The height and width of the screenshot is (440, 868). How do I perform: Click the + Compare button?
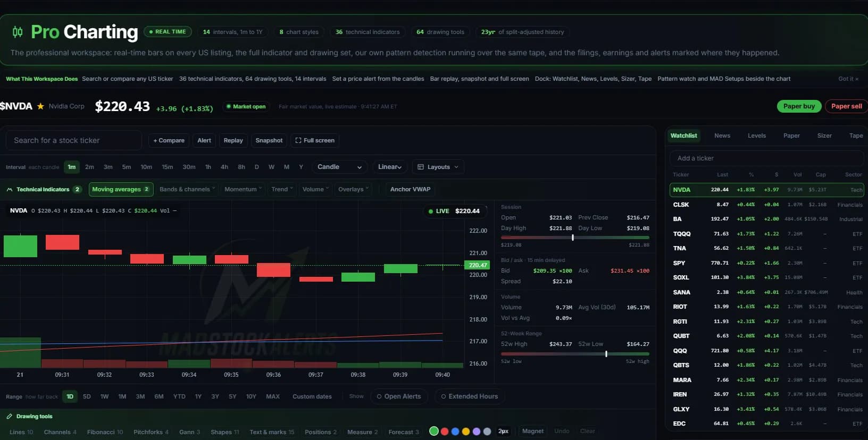pos(169,140)
